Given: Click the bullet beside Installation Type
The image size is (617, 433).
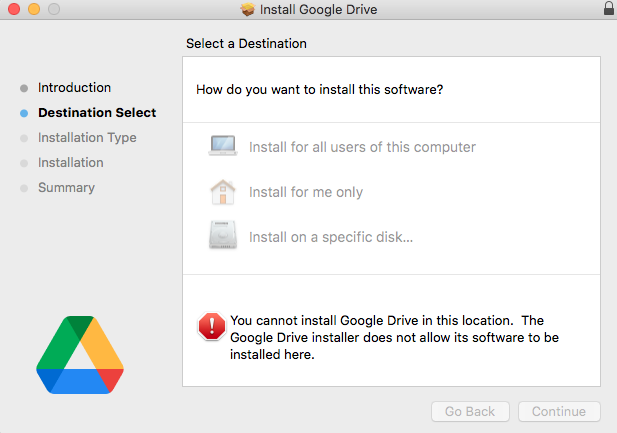Looking at the screenshot, I should (24, 138).
